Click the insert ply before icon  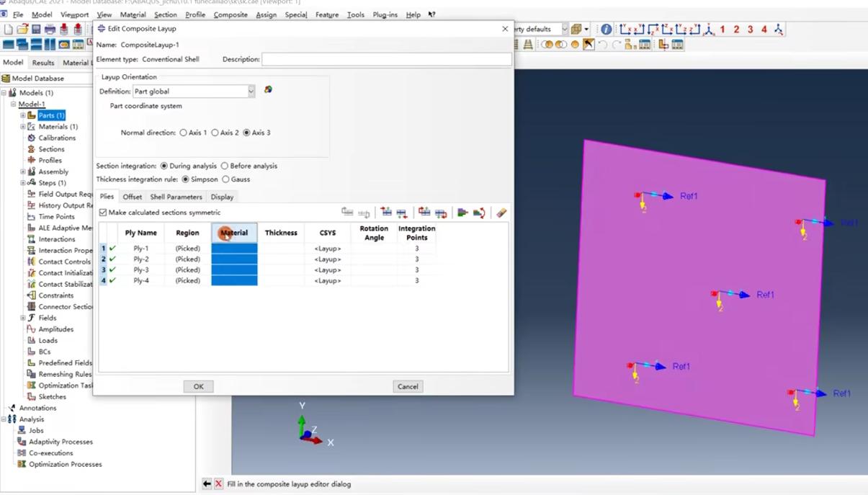[x=386, y=213]
